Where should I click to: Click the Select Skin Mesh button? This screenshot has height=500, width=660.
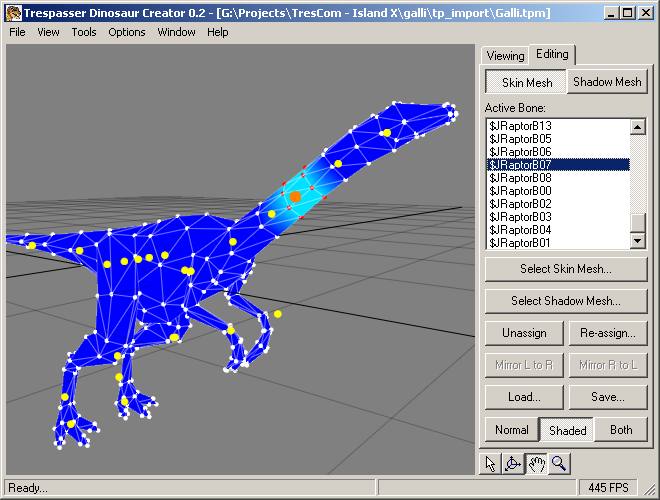point(566,269)
